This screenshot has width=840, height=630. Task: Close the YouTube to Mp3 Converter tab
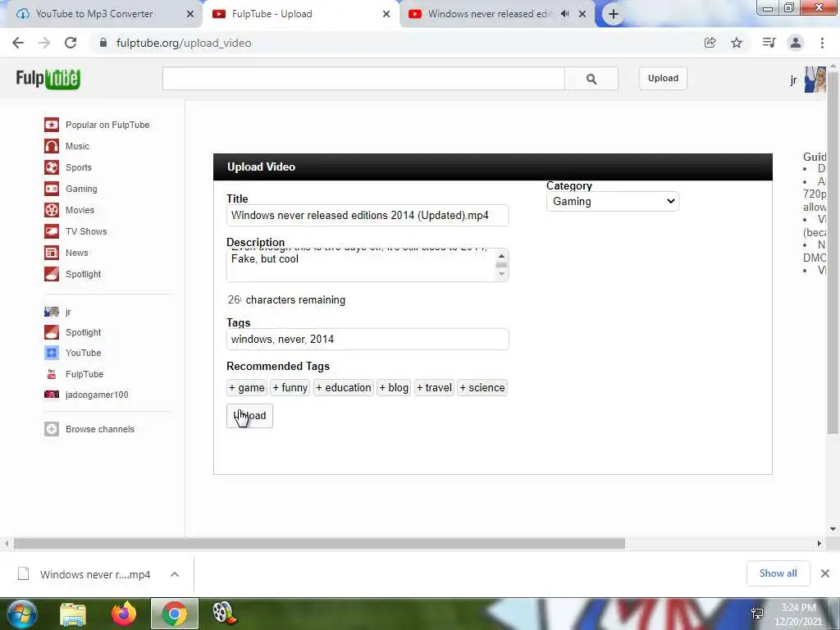point(190,15)
